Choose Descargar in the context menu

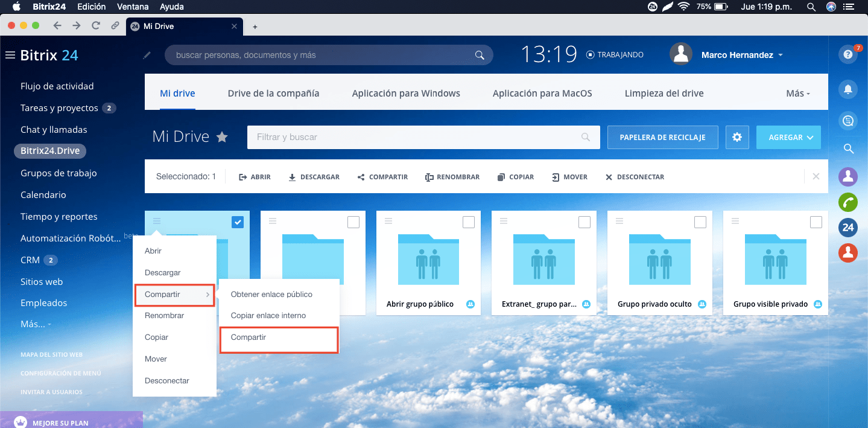[163, 273]
